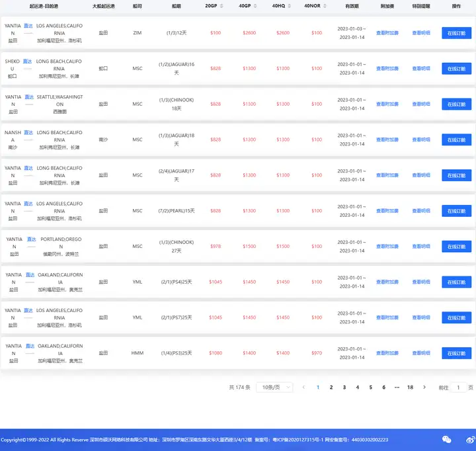The width and height of the screenshot is (476, 451).
Task: Open the WeChat icon in footer
Action: (446, 440)
